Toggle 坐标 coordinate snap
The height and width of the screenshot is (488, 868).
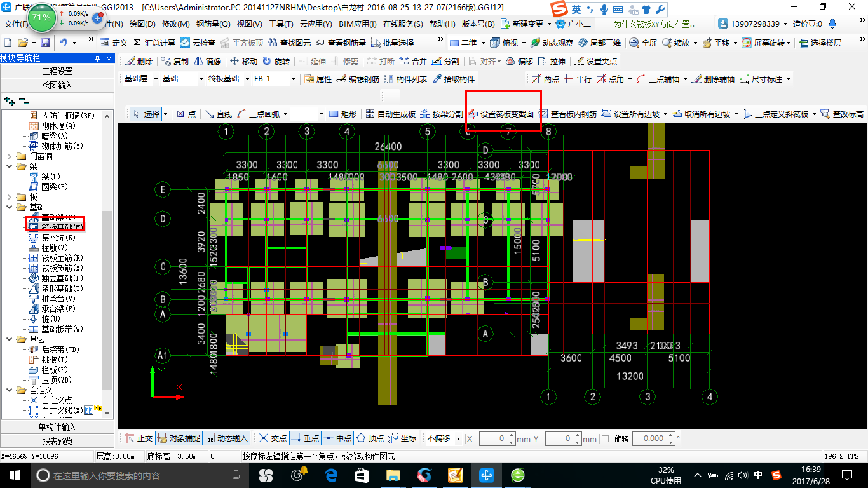click(402, 438)
